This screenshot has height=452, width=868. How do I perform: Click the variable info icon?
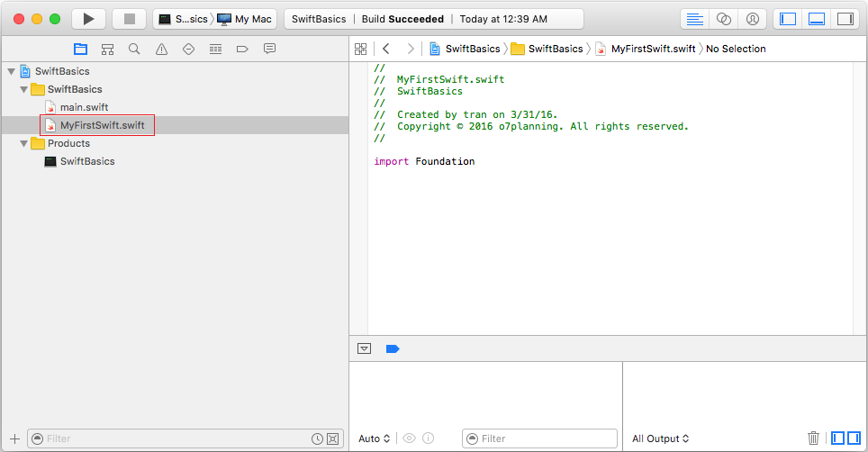click(x=428, y=438)
